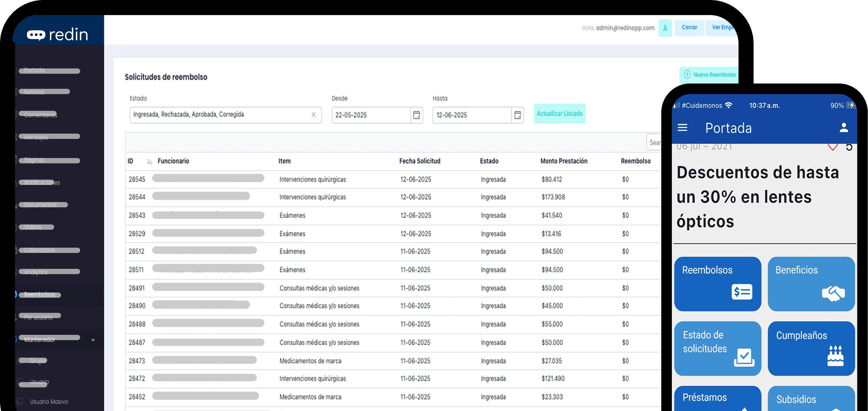Tap the profile icon in phone header
Image resolution: width=868 pixels, height=411 pixels.
[x=844, y=128]
